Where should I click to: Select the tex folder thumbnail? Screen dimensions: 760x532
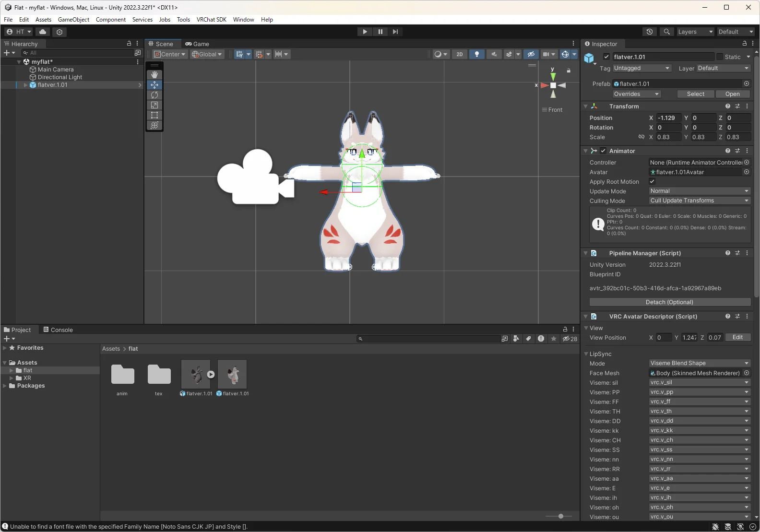[159, 375]
